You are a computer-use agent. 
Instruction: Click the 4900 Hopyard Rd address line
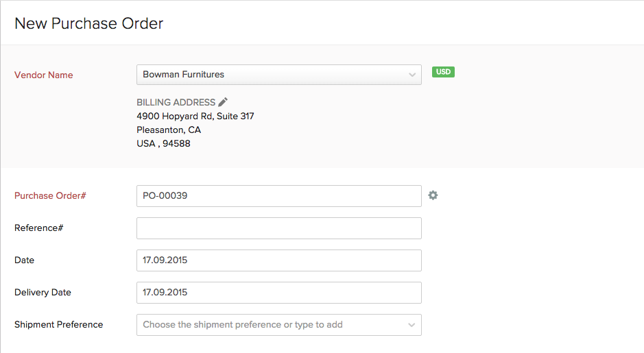[195, 117]
